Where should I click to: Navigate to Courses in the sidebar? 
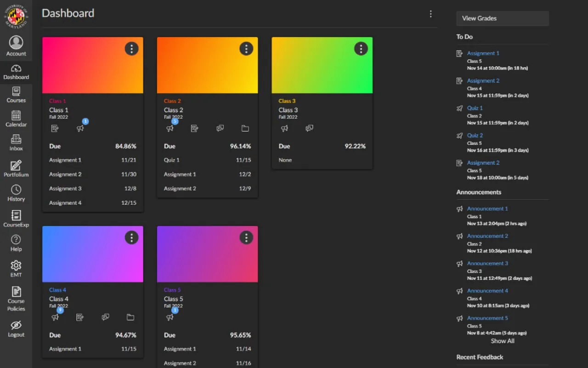click(x=16, y=93)
